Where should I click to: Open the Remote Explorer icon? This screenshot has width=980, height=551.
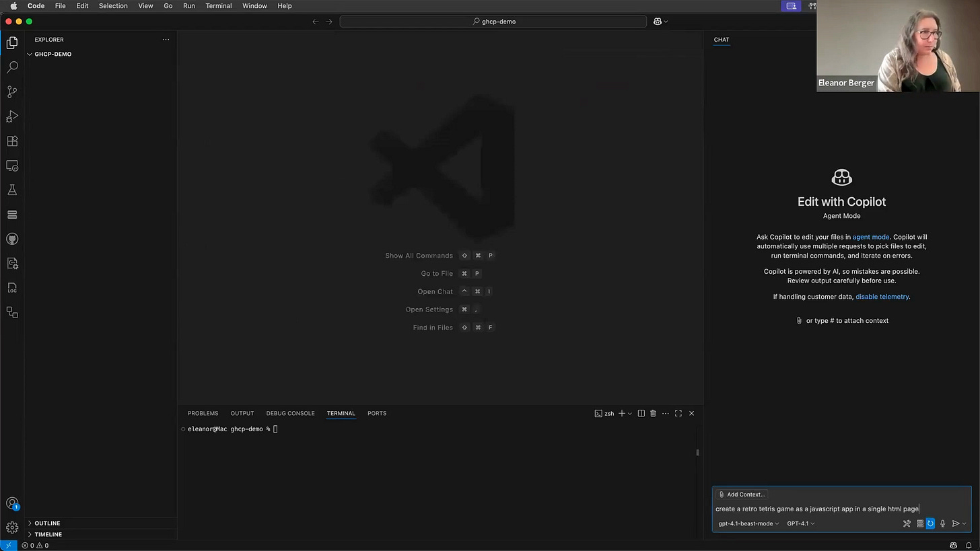click(12, 166)
